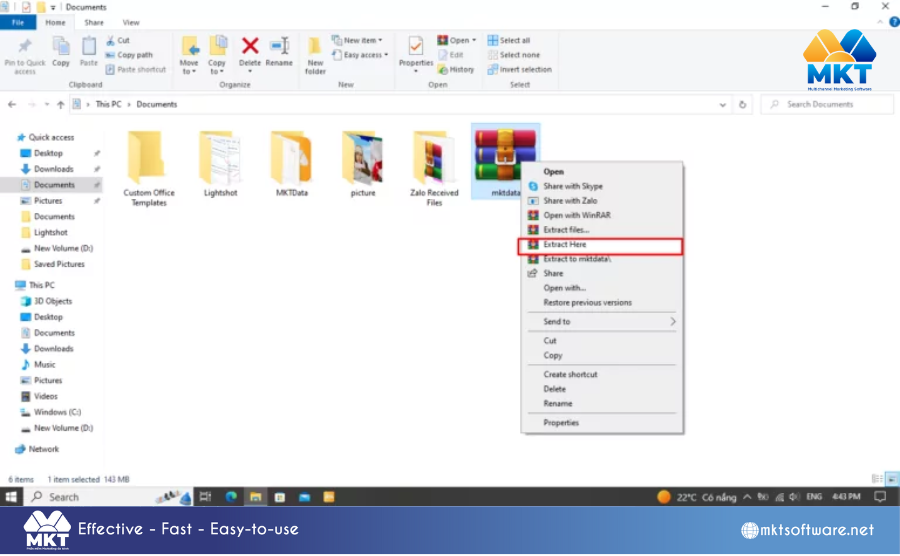Viewport: 900px width, 556px height.
Task: Click the Cut scissors command
Action: (x=118, y=40)
